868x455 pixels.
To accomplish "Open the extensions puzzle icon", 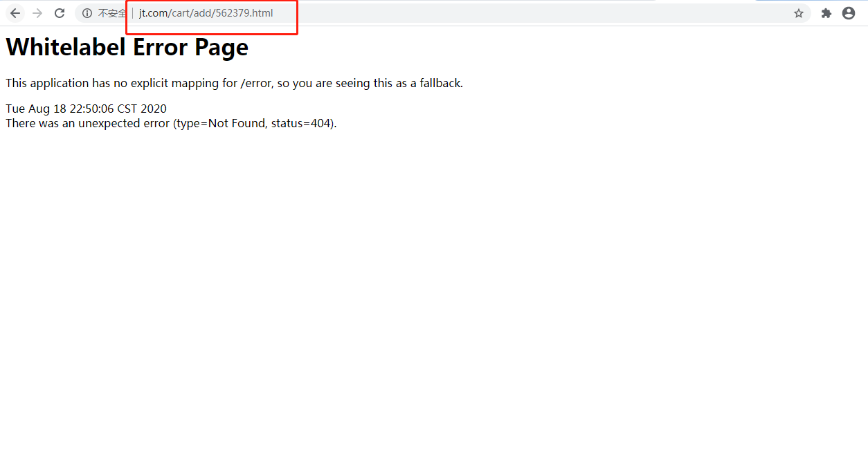I will point(826,13).
